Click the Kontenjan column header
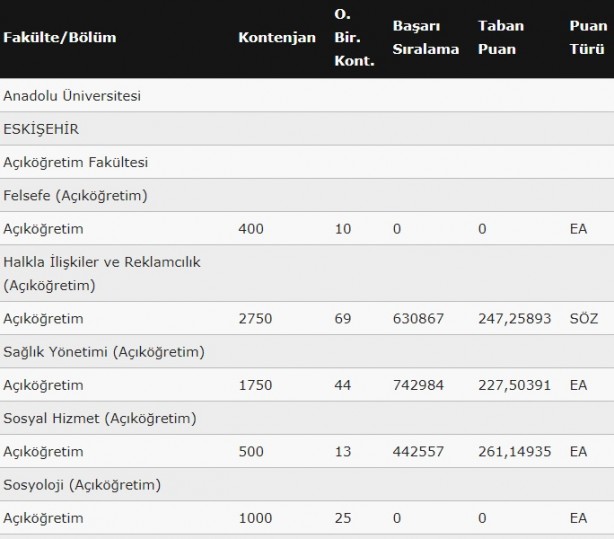The width and height of the screenshot is (614, 539). (x=277, y=38)
